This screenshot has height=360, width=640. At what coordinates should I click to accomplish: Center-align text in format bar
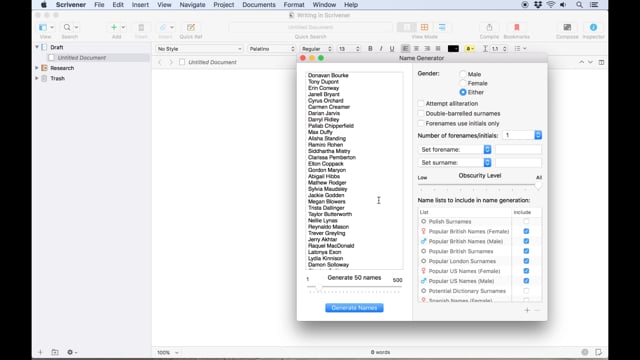pos(416,49)
